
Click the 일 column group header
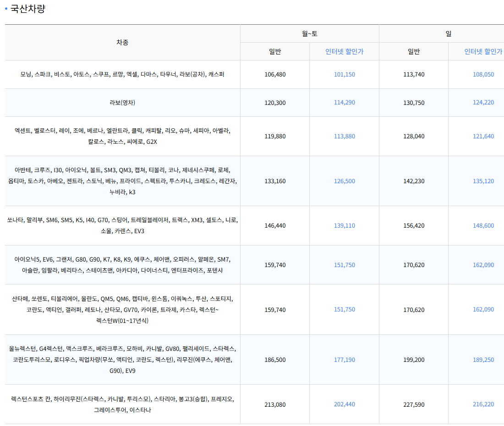coord(449,33)
